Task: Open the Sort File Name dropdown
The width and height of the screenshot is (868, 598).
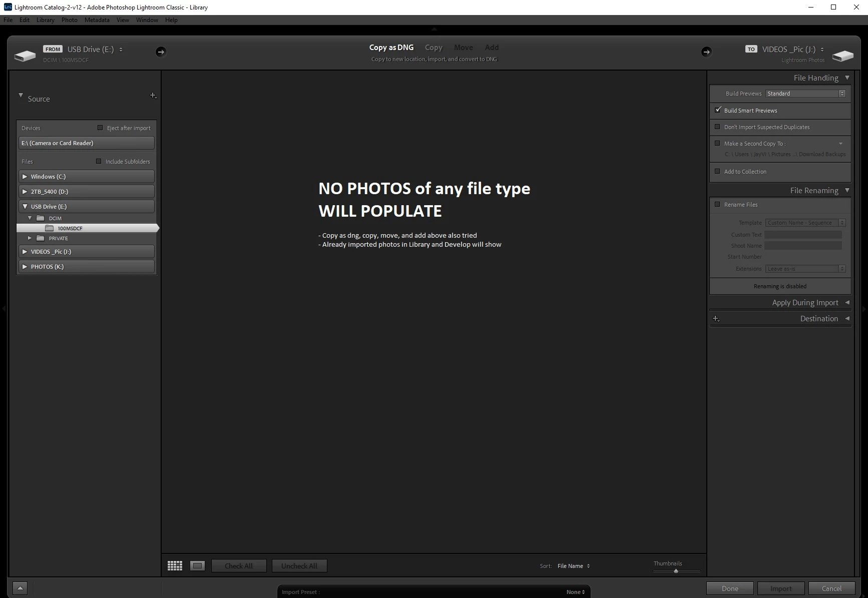Action: click(x=574, y=566)
